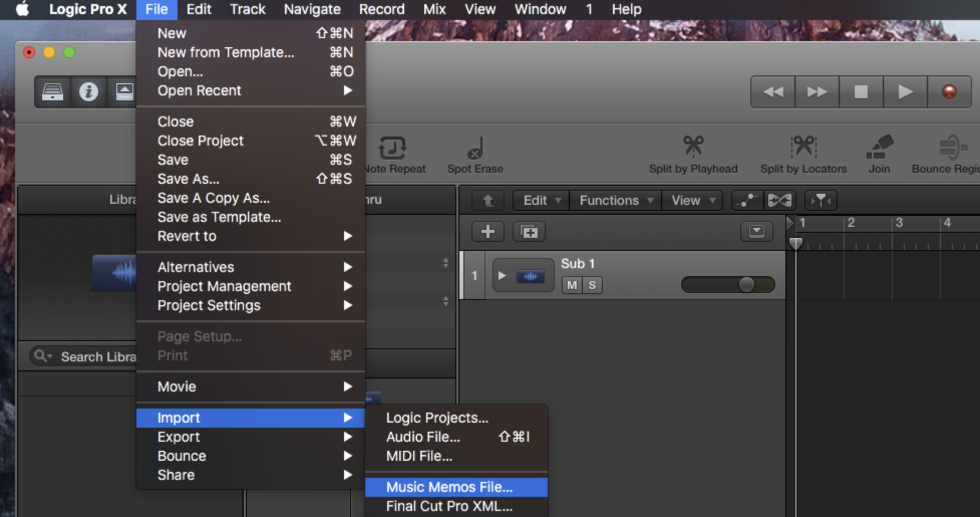Click the Split by Locators icon
The height and width of the screenshot is (517, 980).
pos(803,147)
